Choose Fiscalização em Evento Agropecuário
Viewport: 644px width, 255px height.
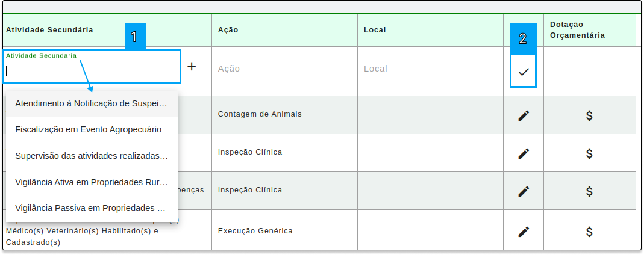[x=92, y=129]
